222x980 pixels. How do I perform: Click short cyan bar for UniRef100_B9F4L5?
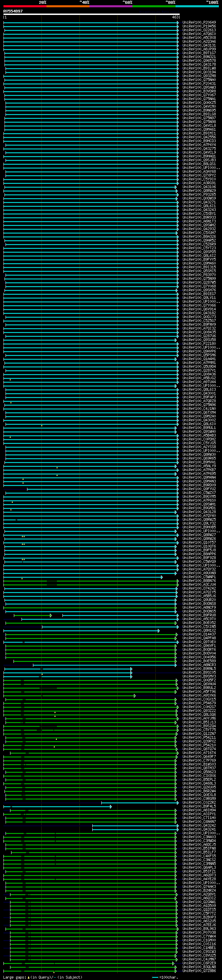pyautogui.click(x=58, y=807)
